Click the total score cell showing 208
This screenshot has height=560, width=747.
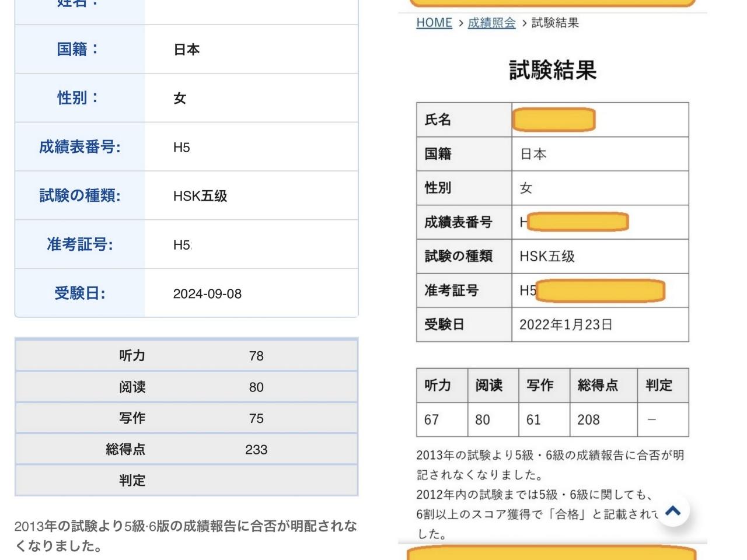point(588,419)
